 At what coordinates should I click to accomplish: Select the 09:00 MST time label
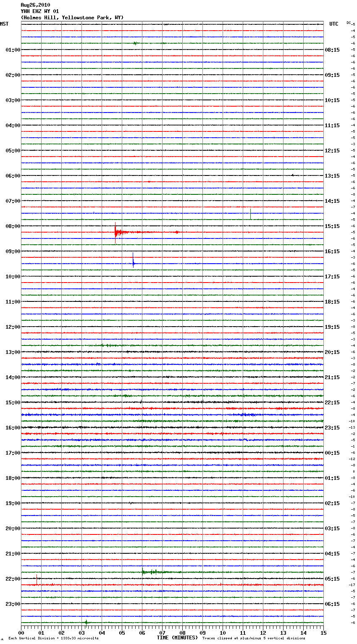(13, 251)
